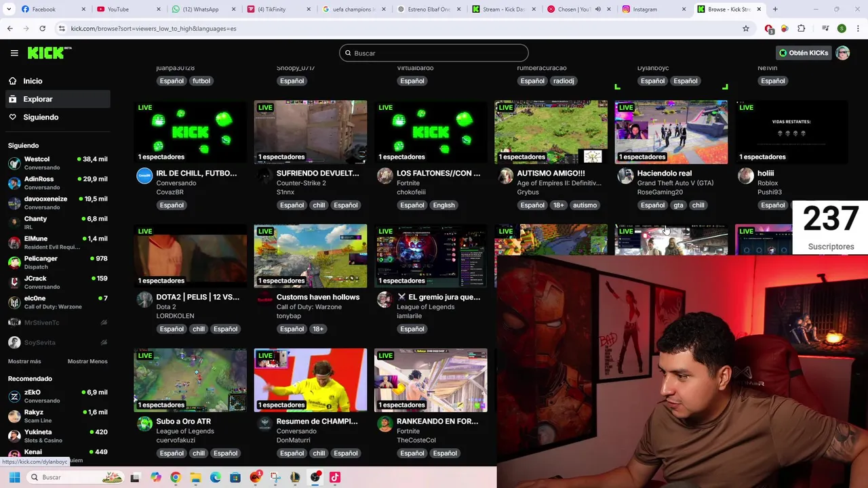
Task: Click TheCosteCol streamer avatar
Action: pyautogui.click(x=384, y=424)
